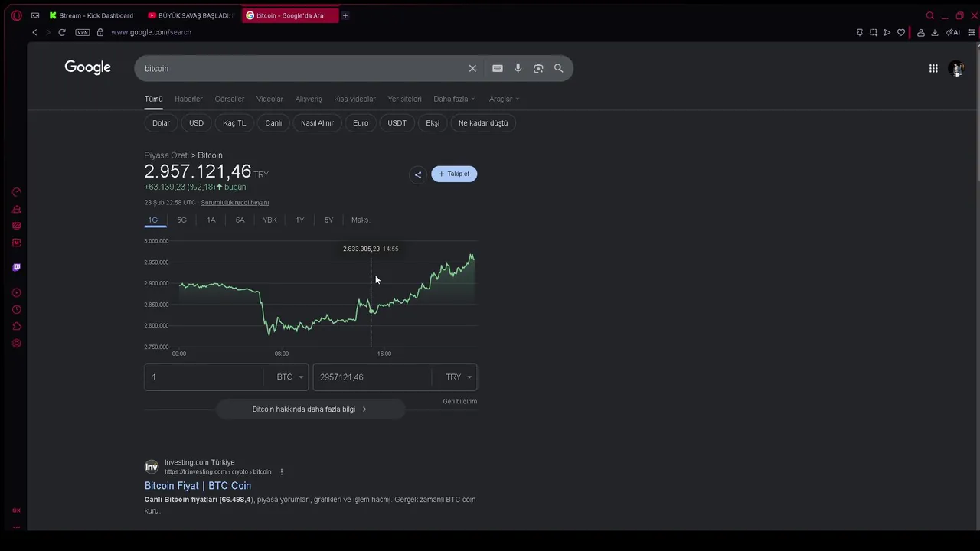This screenshot has width=980, height=551.
Task: Open the on-screen keyboard icon in search bar
Action: click(498, 68)
